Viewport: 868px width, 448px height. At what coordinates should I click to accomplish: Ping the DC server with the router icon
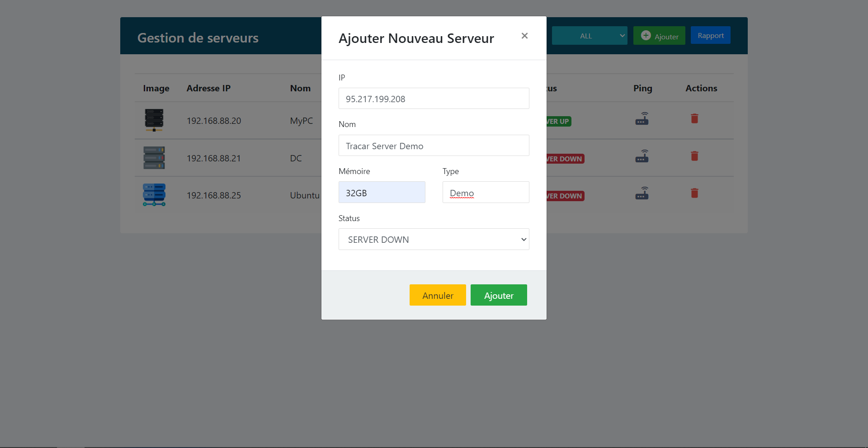642,156
